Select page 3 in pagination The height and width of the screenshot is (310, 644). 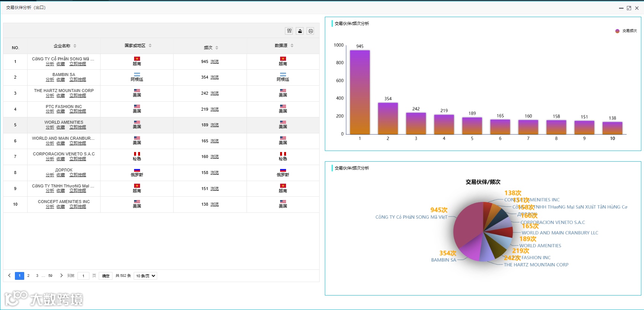37,276
